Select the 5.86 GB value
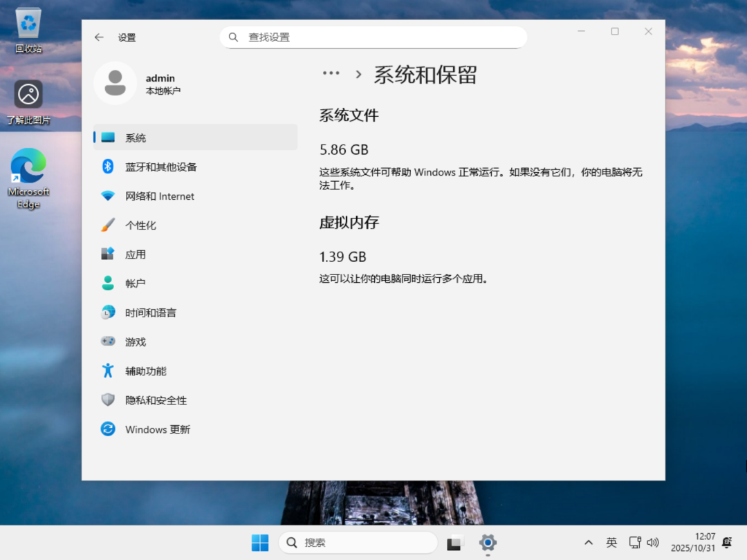 pos(344,149)
